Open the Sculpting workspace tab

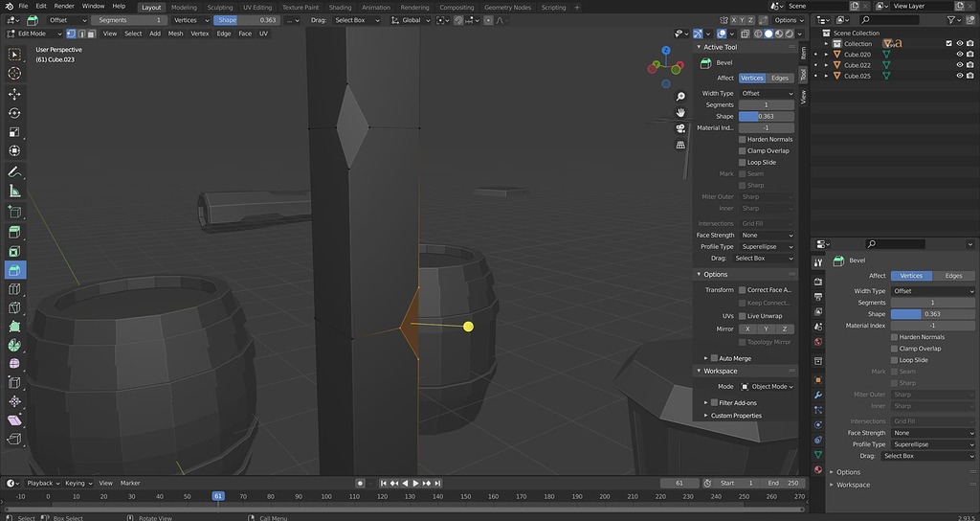220,8
